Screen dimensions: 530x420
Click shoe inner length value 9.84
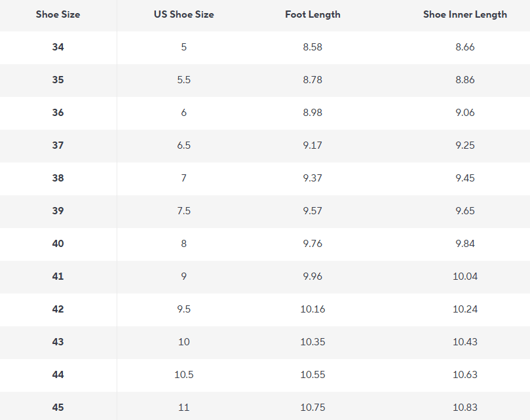464,244
